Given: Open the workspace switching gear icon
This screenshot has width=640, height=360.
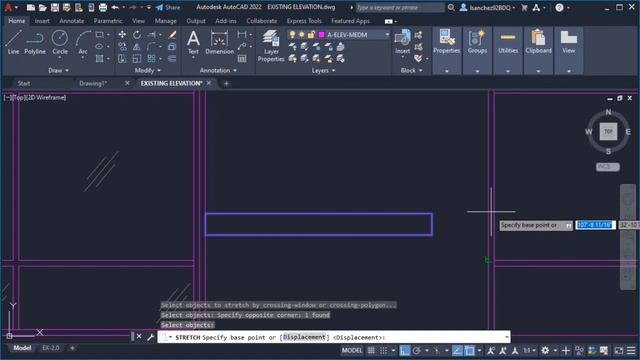Looking at the screenshot, I should tap(545, 350).
